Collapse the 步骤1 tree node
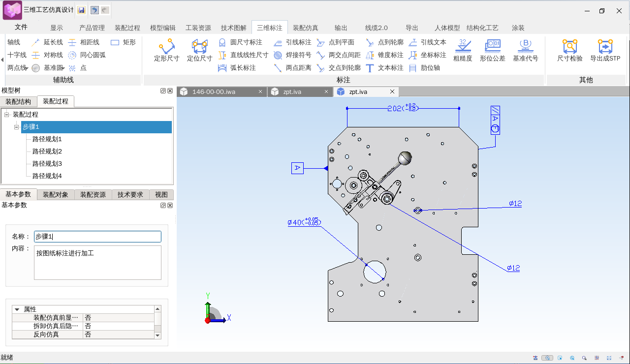The height and width of the screenshot is (364, 630). point(16,127)
